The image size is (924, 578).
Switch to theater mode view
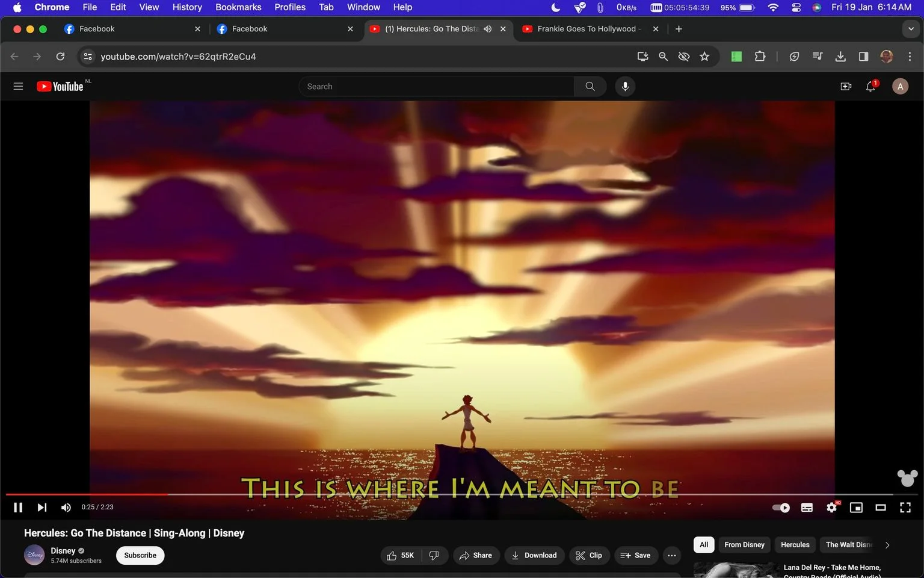pos(881,508)
